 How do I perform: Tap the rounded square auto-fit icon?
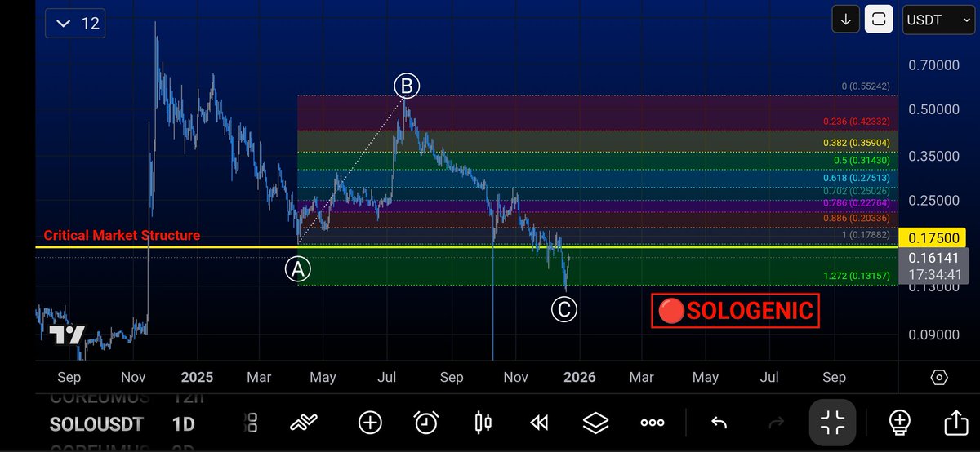(880, 20)
